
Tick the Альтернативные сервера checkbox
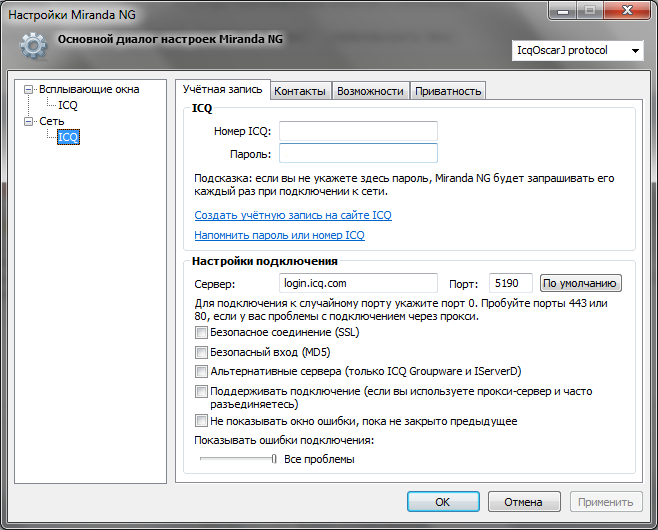pyautogui.click(x=201, y=372)
